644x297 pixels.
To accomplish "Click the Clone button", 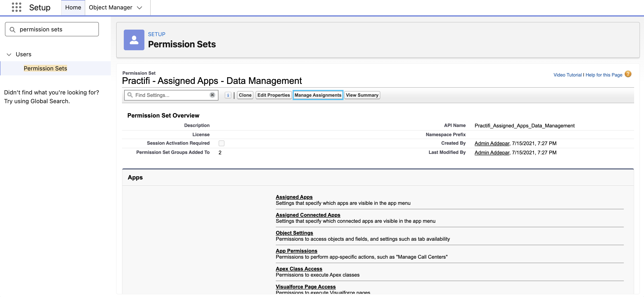I will (245, 95).
